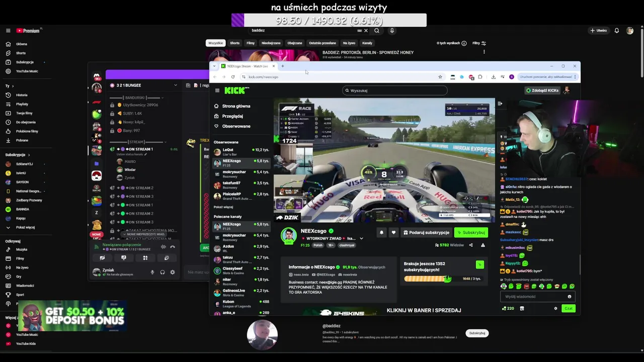Click the YouTube Utwórz button
The image size is (644, 362).
click(599, 31)
